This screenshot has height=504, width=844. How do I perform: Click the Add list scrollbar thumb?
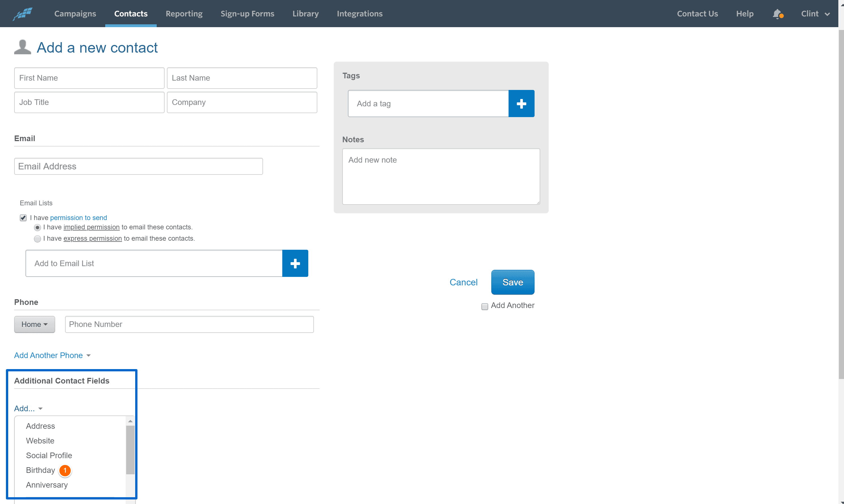(x=130, y=450)
